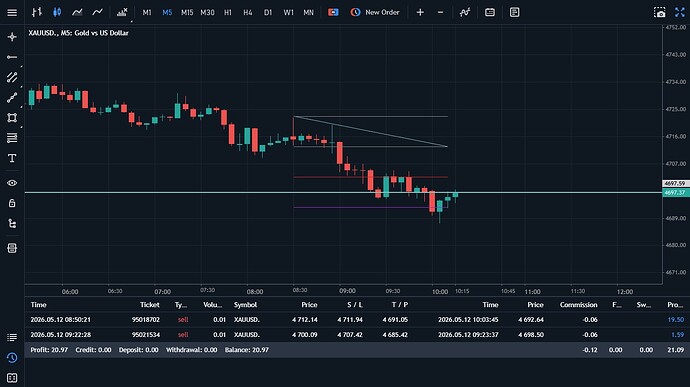
Task: Take a chart screenshot
Action: click(660, 12)
